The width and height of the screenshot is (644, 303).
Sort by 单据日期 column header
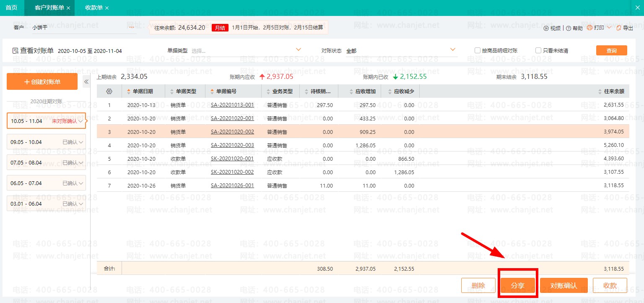(x=143, y=91)
